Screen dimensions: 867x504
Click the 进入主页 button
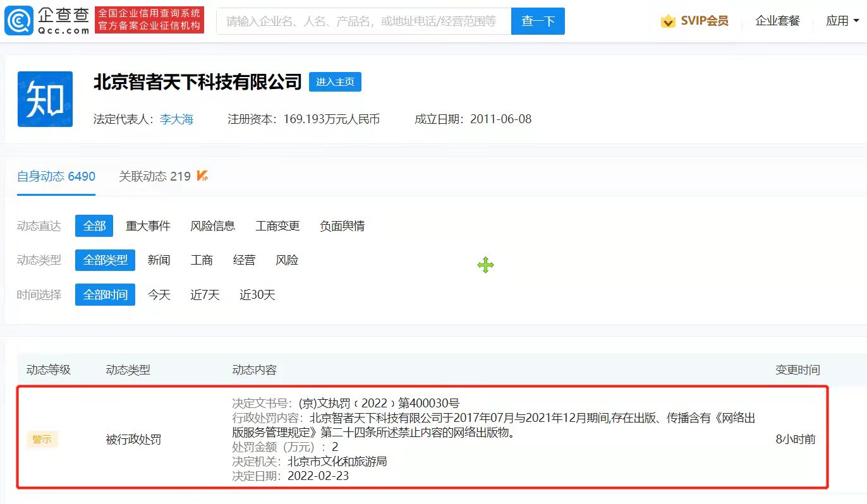(x=335, y=82)
